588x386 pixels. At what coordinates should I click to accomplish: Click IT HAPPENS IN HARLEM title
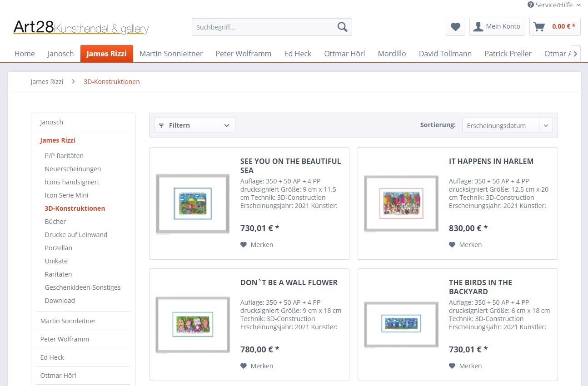click(491, 161)
